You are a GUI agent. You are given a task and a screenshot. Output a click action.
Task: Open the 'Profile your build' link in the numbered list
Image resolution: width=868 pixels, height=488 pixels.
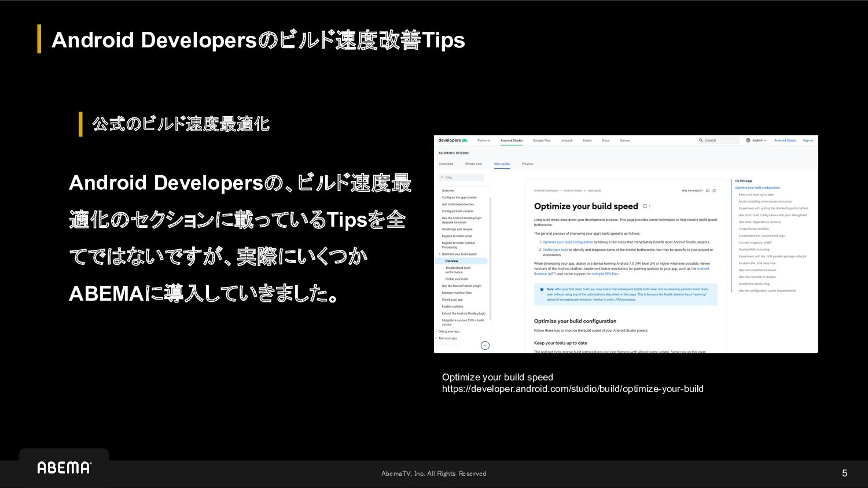click(556, 250)
